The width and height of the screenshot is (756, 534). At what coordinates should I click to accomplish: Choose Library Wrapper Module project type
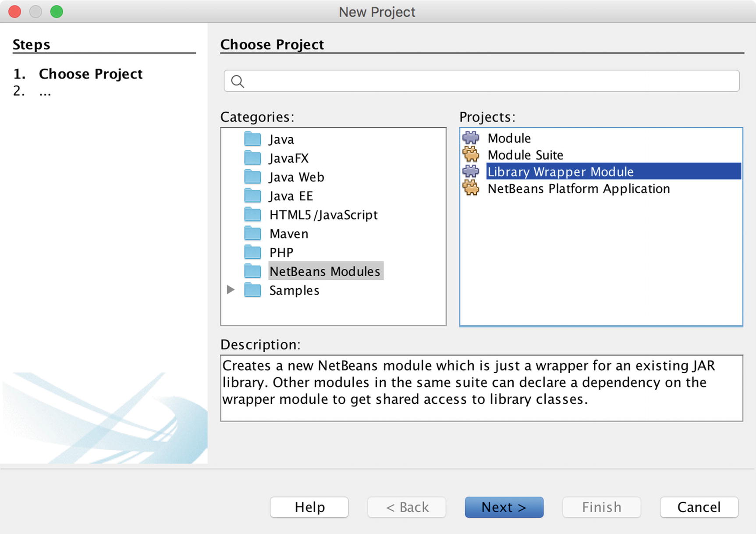pyautogui.click(x=614, y=171)
